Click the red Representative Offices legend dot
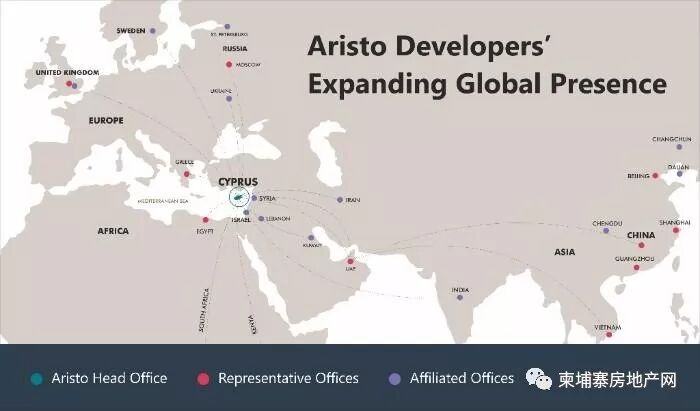This screenshot has height=411, width=700. (203, 379)
